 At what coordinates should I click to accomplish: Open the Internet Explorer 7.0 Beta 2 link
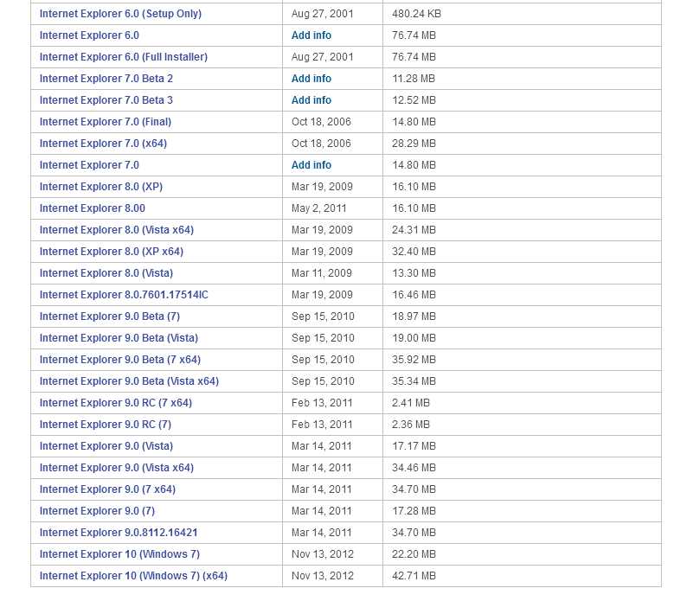point(106,79)
